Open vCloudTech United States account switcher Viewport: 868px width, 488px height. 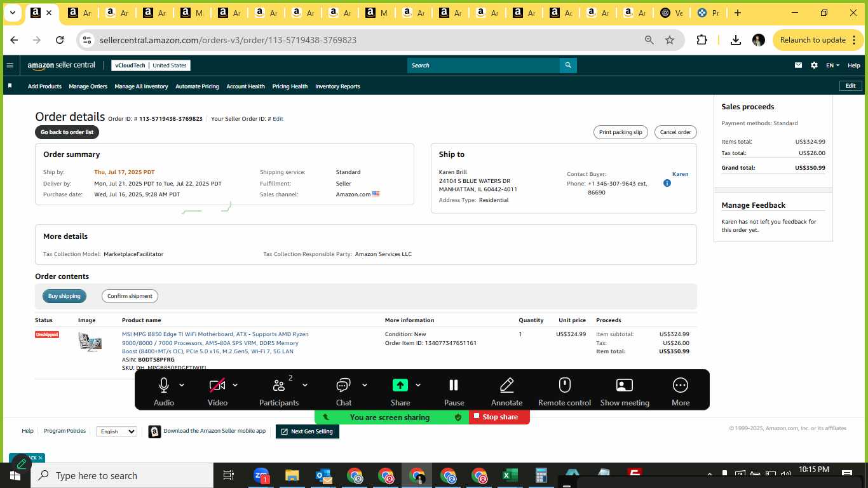point(151,65)
